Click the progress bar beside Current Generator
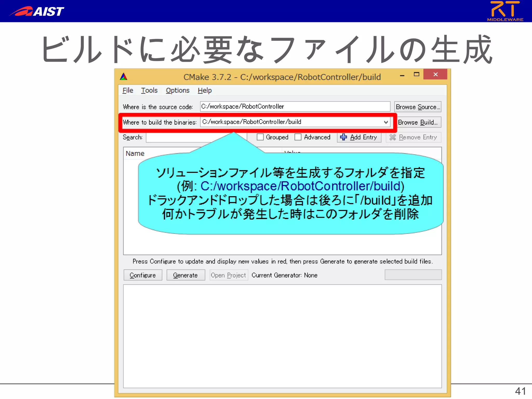532x399 pixels. (x=413, y=275)
